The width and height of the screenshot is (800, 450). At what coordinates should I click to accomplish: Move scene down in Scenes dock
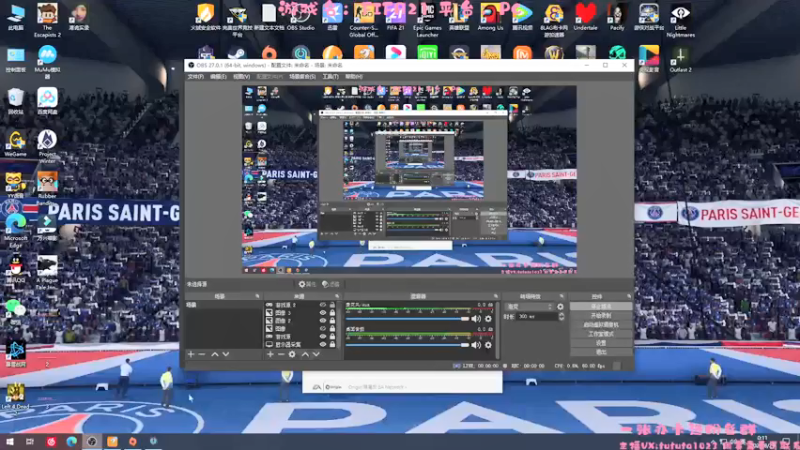tap(226, 354)
